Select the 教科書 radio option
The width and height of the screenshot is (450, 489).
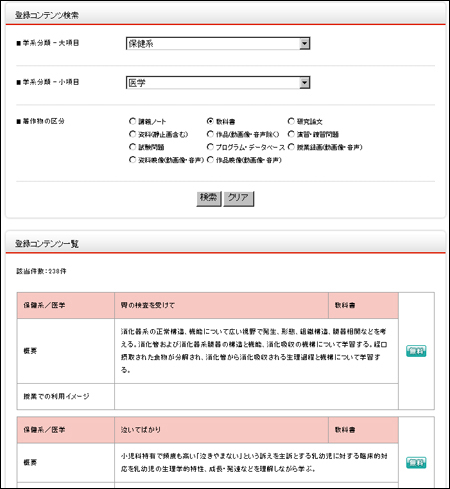(210, 121)
